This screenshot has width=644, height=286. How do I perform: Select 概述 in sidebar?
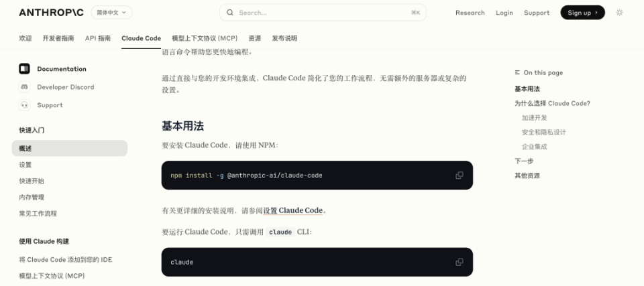tap(69, 148)
